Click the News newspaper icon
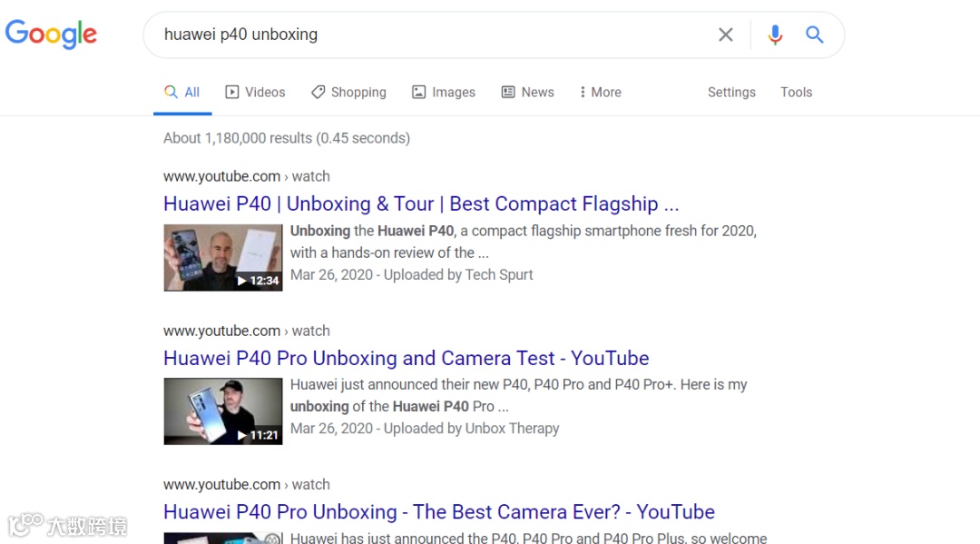Image resolution: width=980 pixels, height=544 pixels. [x=507, y=92]
